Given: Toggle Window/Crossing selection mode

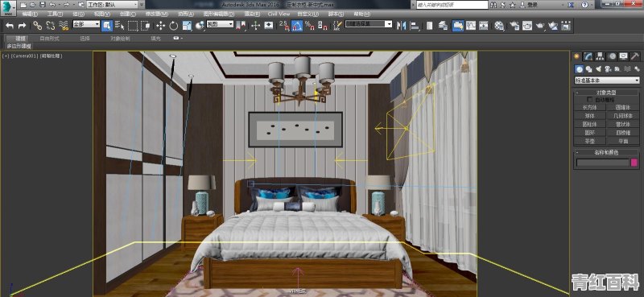Looking at the screenshot, I should [x=146, y=26].
